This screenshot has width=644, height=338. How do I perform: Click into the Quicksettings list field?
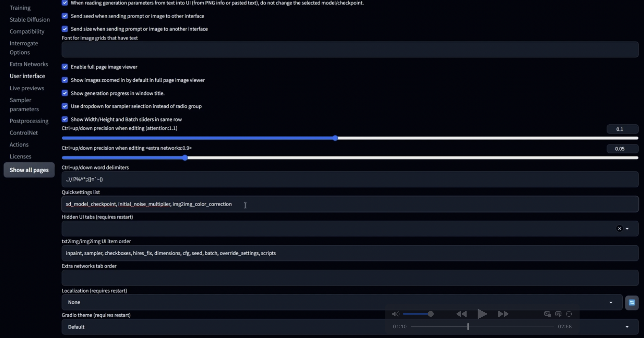[350, 204]
